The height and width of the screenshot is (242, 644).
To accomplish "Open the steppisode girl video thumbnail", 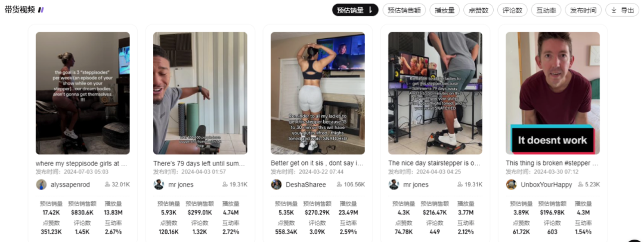I will point(82,93).
